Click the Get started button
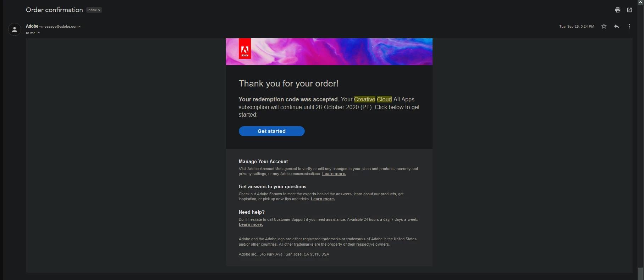Image resolution: width=644 pixels, height=280 pixels. (x=271, y=131)
